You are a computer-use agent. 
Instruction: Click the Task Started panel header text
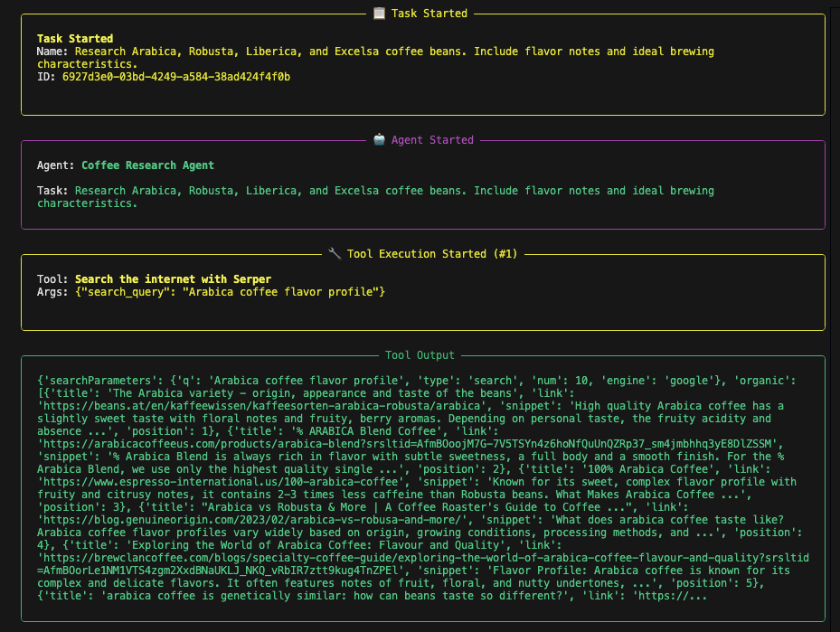point(429,14)
